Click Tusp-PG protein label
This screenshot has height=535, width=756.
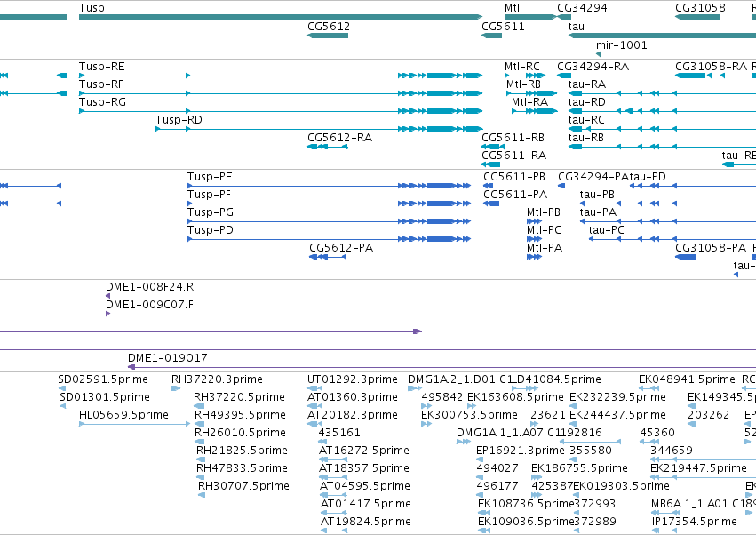[211, 212]
